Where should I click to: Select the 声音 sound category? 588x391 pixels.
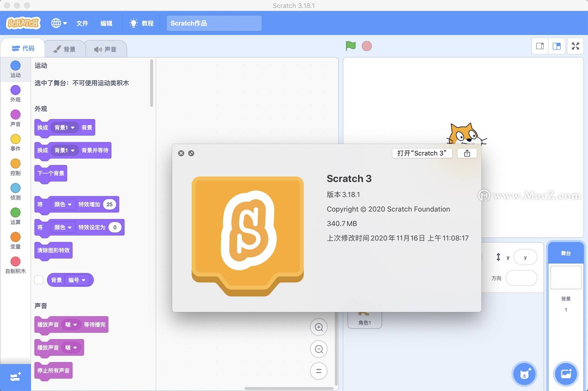(x=15, y=118)
